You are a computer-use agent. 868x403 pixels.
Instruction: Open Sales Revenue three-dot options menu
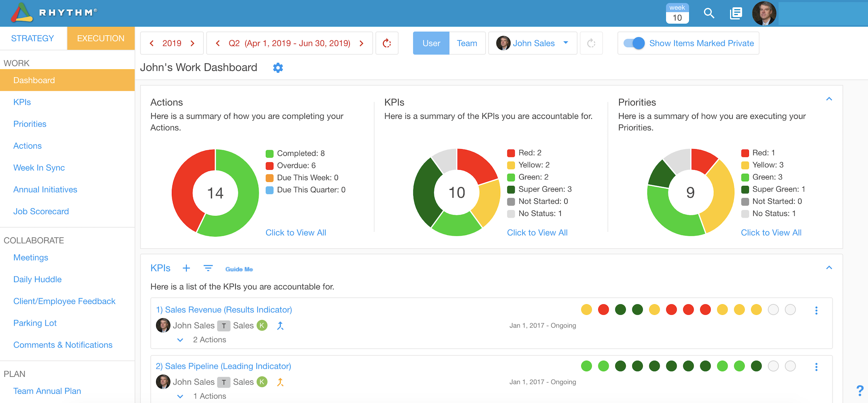click(816, 310)
